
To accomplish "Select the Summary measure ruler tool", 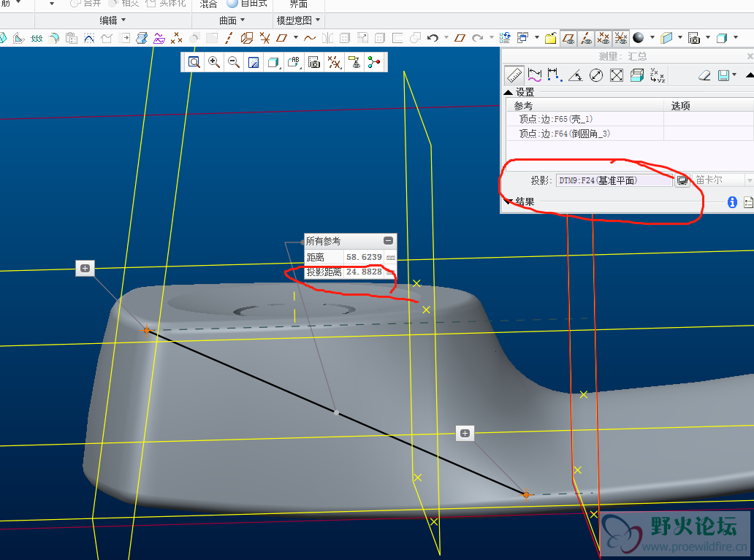I will (514, 75).
